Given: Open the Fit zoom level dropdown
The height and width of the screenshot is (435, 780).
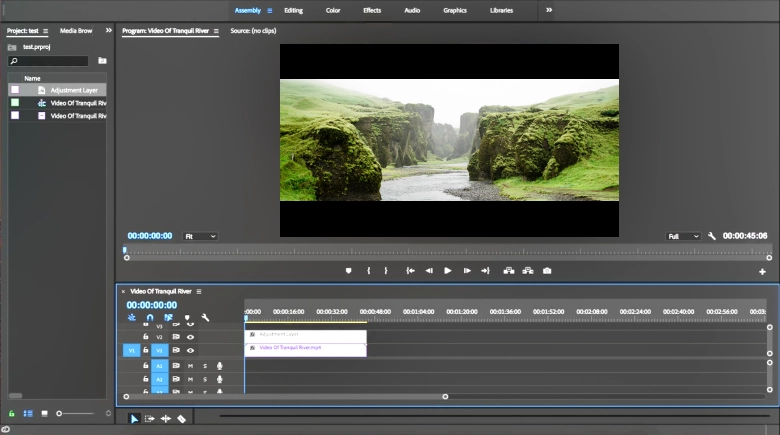Looking at the screenshot, I should click(x=200, y=236).
